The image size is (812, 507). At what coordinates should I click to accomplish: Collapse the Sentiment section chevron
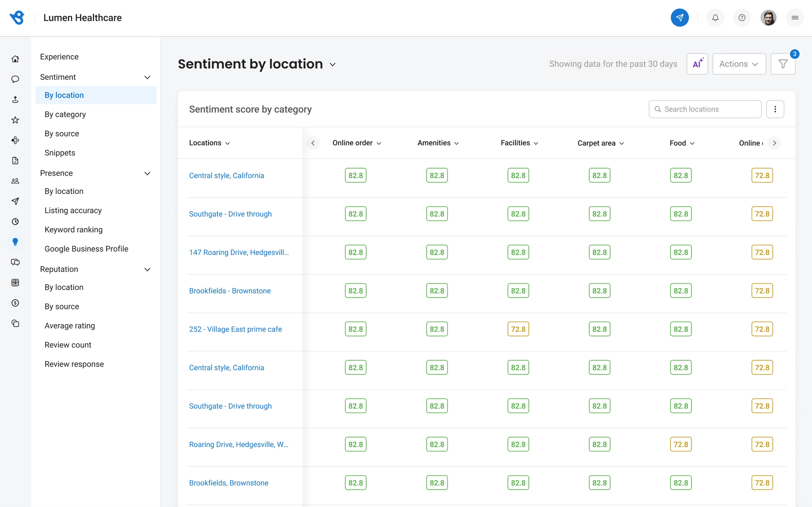pyautogui.click(x=147, y=77)
